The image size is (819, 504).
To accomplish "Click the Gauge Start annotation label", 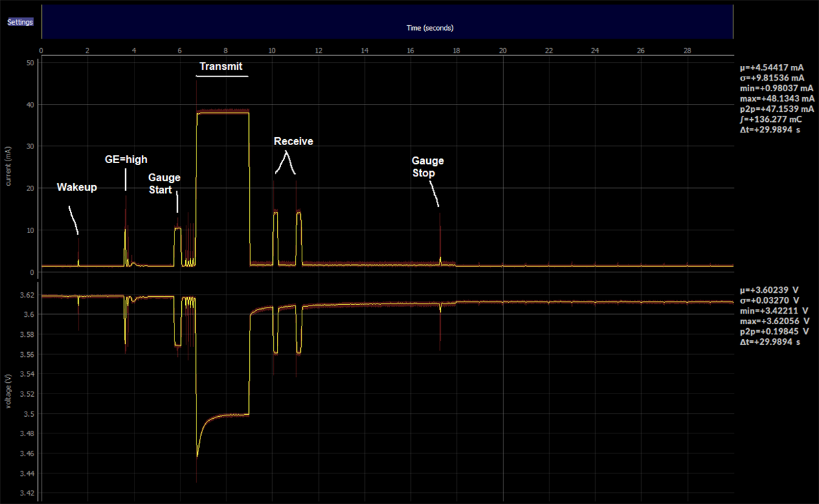I will [x=164, y=184].
